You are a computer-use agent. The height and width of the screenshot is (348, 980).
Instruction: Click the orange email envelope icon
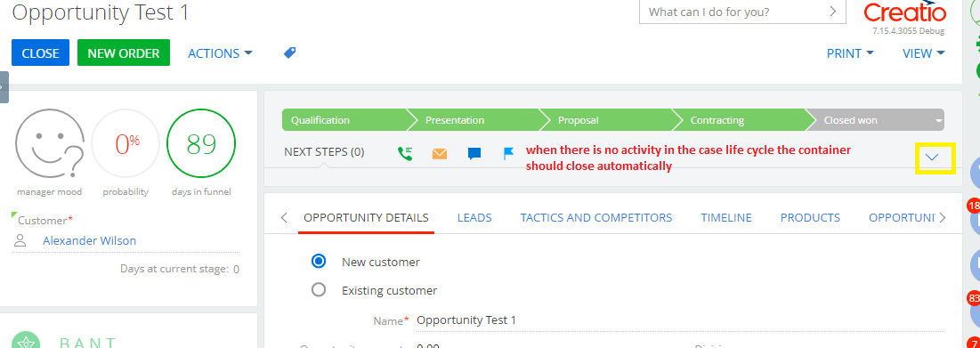click(440, 153)
